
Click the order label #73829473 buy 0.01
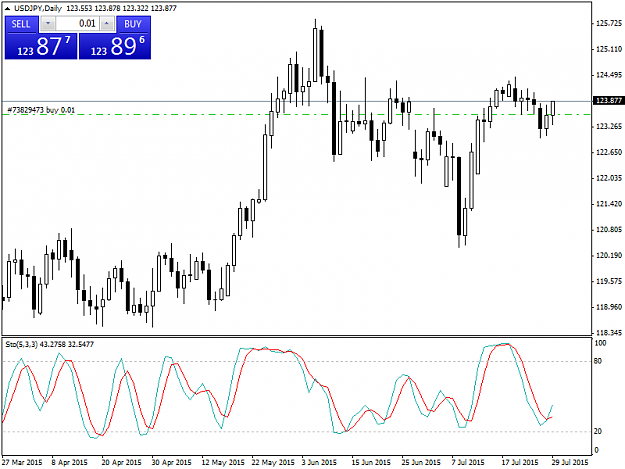41,110
